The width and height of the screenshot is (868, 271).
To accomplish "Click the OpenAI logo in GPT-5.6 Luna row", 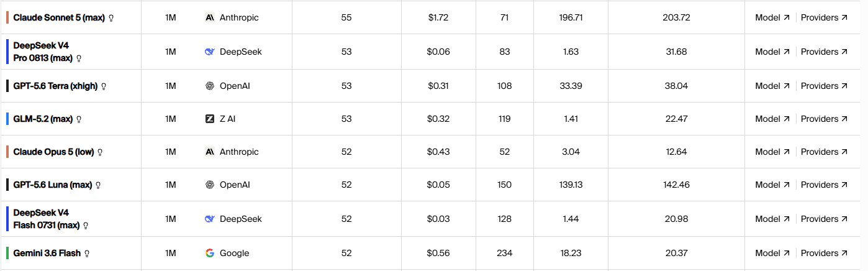I will (x=210, y=185).
